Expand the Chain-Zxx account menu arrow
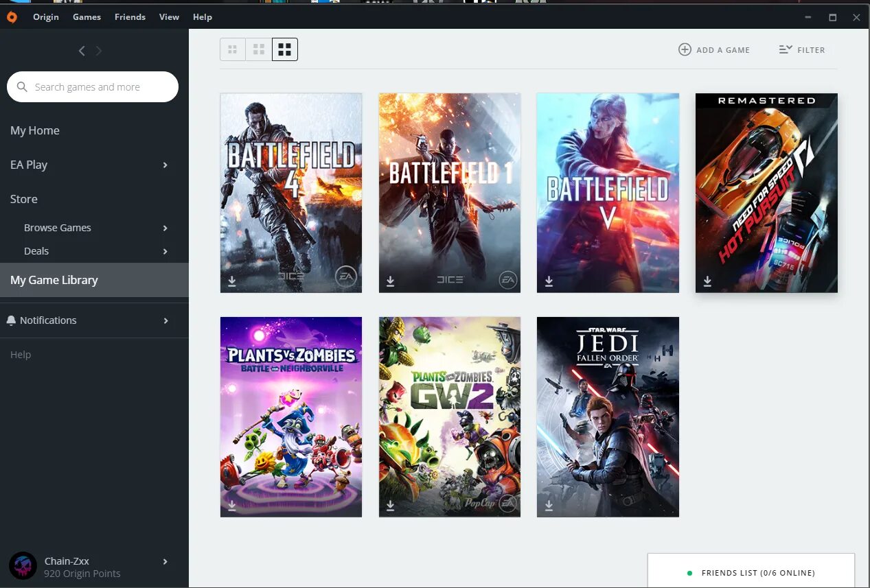Viewport: 870px width, 588px height. tap(165, 561)
